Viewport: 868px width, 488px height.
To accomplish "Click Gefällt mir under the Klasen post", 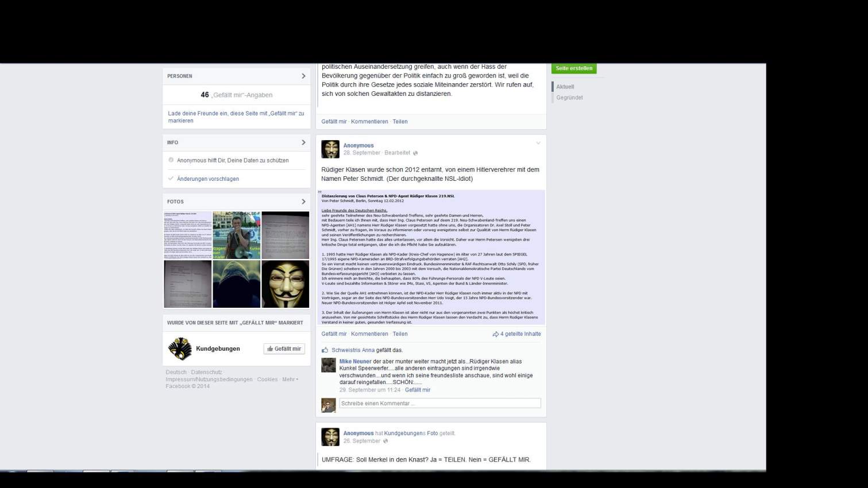I will click(334, 334).
